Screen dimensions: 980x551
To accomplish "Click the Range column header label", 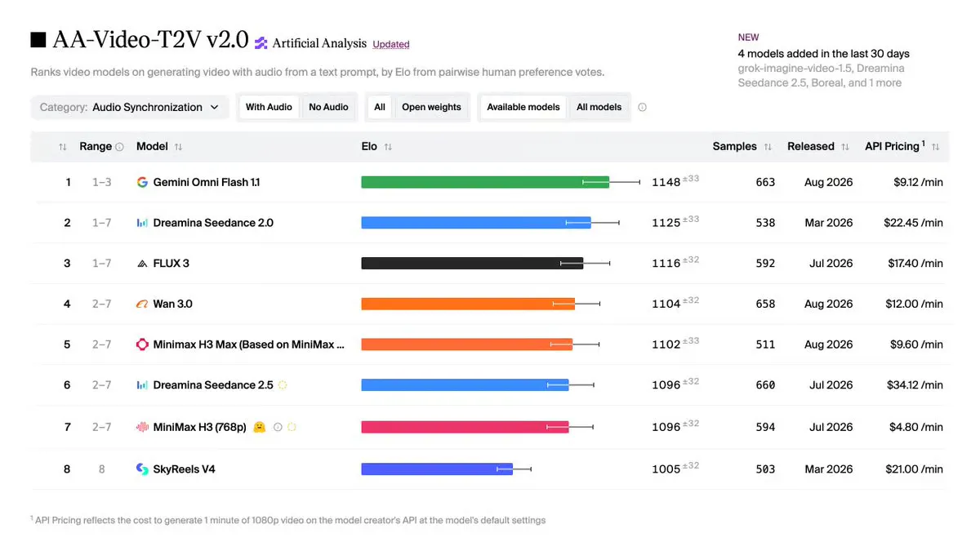I will point(96,147).
